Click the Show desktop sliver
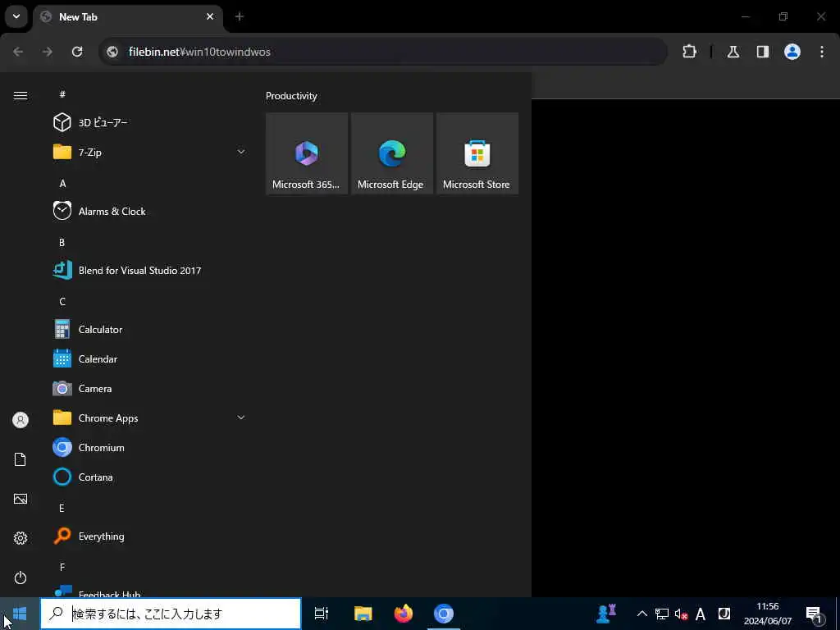 pyautogui.click(x=838, y=614)
